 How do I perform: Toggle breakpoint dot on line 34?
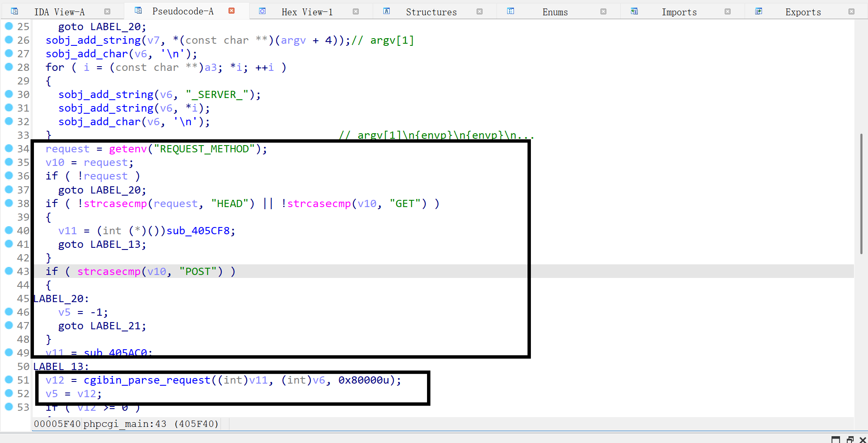click(x=9, y=149)
